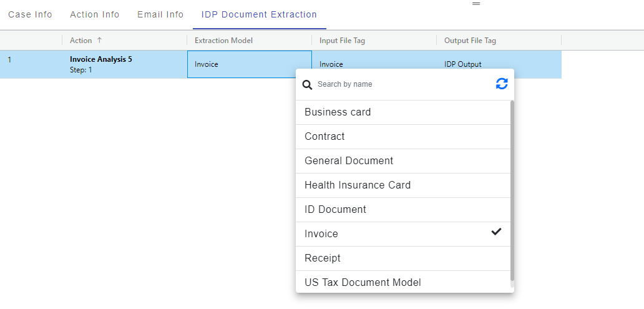Choose Business card from the list

click(338, 112)
